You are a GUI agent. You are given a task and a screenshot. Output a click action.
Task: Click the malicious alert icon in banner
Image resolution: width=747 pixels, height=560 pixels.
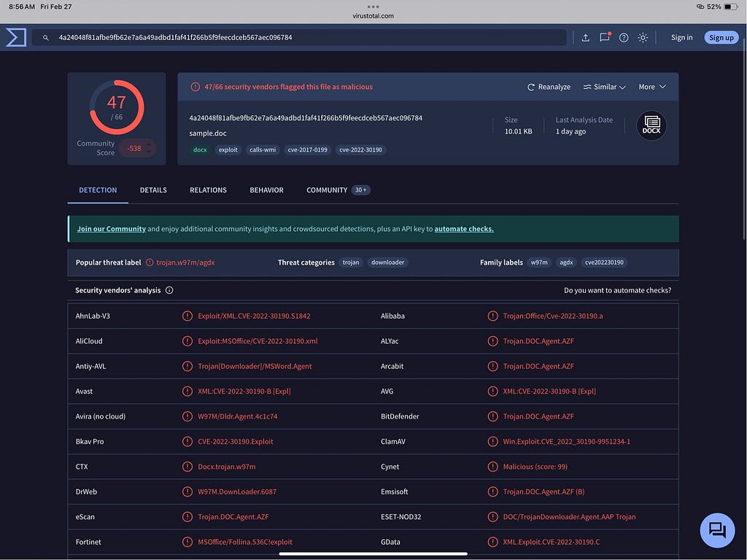point(195,87)
